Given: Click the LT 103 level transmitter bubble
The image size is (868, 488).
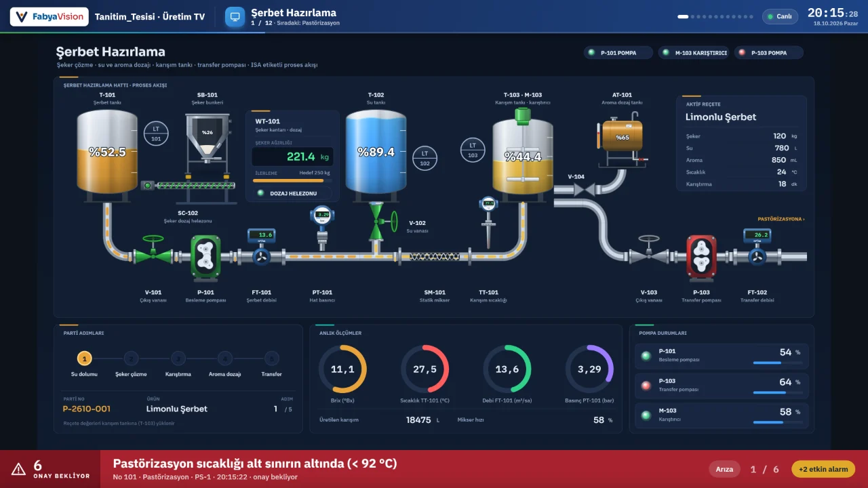Looking at the screenshot, I should [x=473, y=150].
